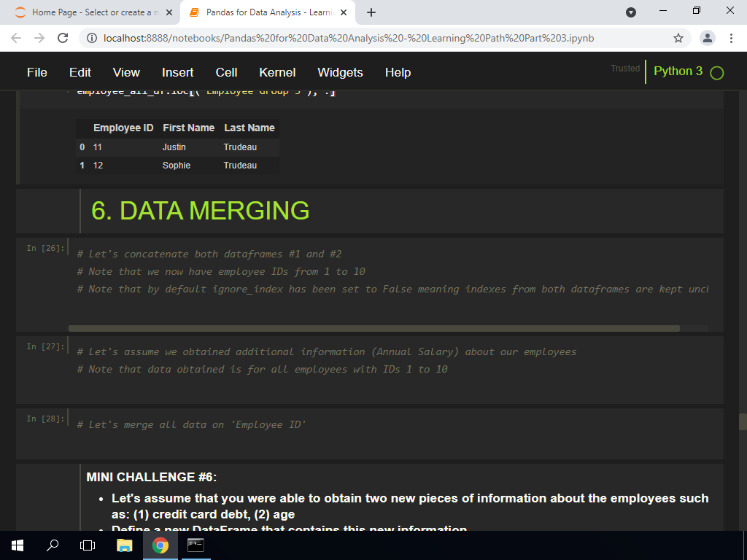747x560 pixels.
Task: Open Chrome's three-dot options menu
Action: pyautogui.click(x=731, y=38)
